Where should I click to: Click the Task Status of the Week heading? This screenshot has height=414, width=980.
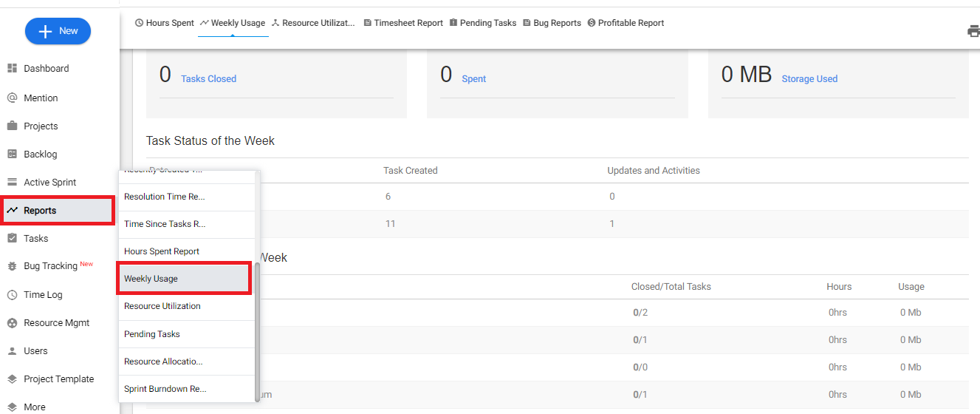(x=210, y=140)
